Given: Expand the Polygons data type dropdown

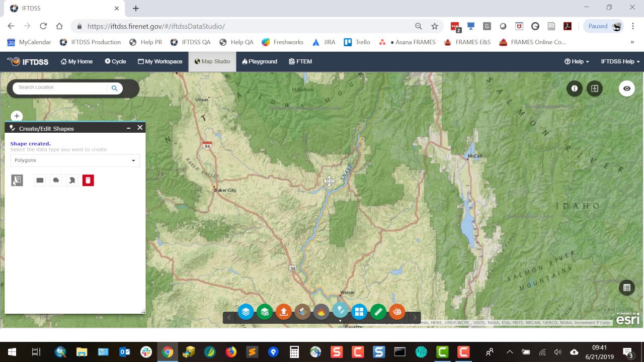Looking at the screenshot, I should (74, 160).
